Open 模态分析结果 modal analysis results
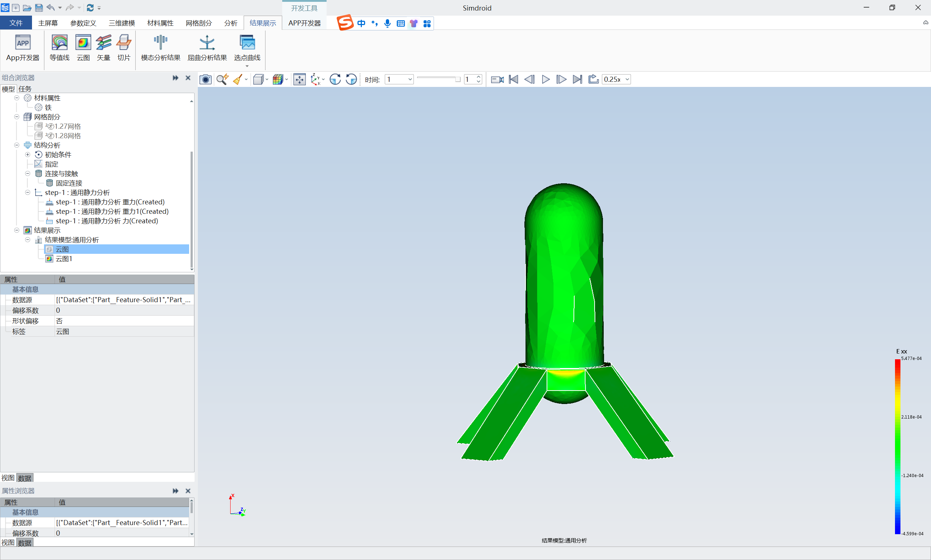 (x=160, y=48)
